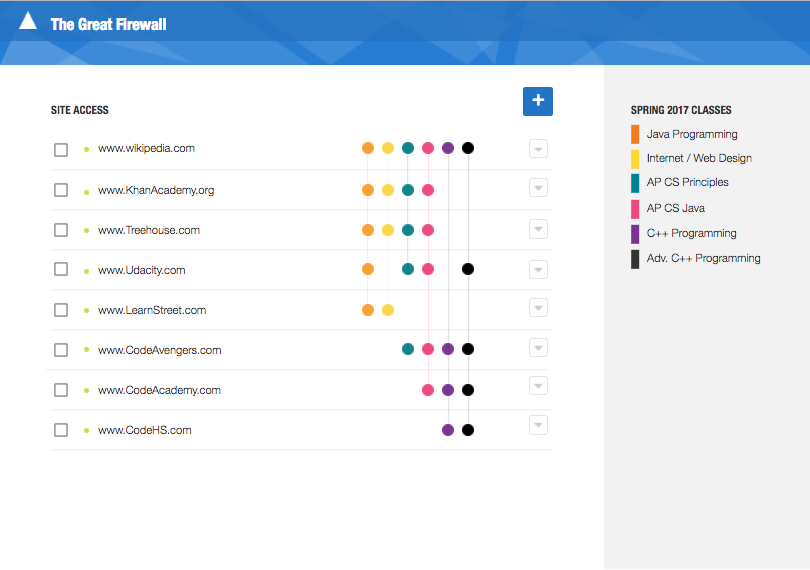Click the SPRING 2017 CLASSES heading
The image size is (810, 570).
pos(681,110)
